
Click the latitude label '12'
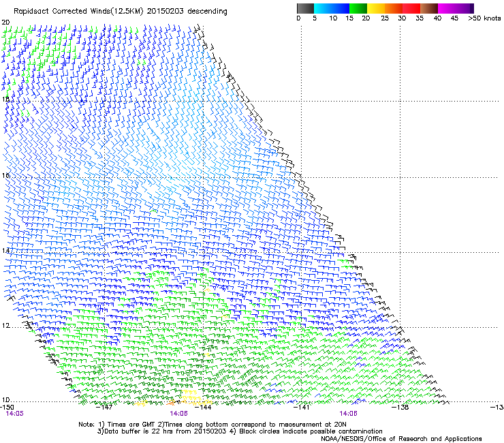pos(5,326)
